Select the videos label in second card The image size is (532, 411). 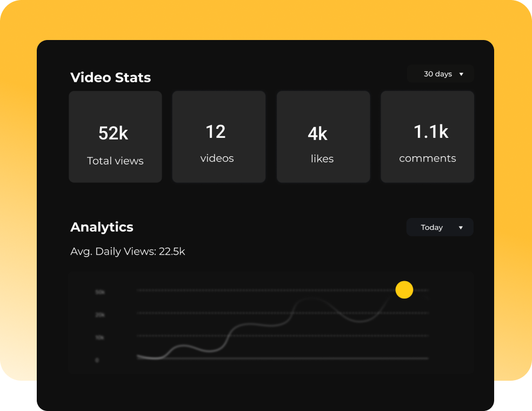coord(217,158)
